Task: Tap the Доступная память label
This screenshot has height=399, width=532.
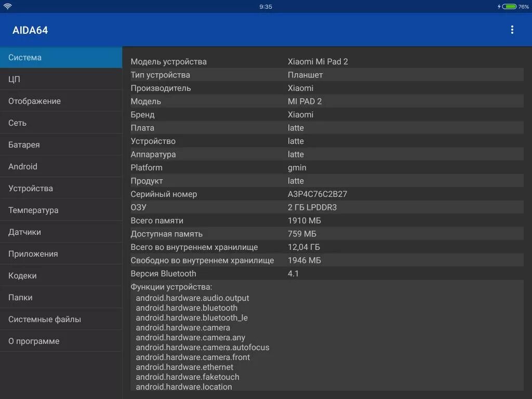Action: click(166, 234)
